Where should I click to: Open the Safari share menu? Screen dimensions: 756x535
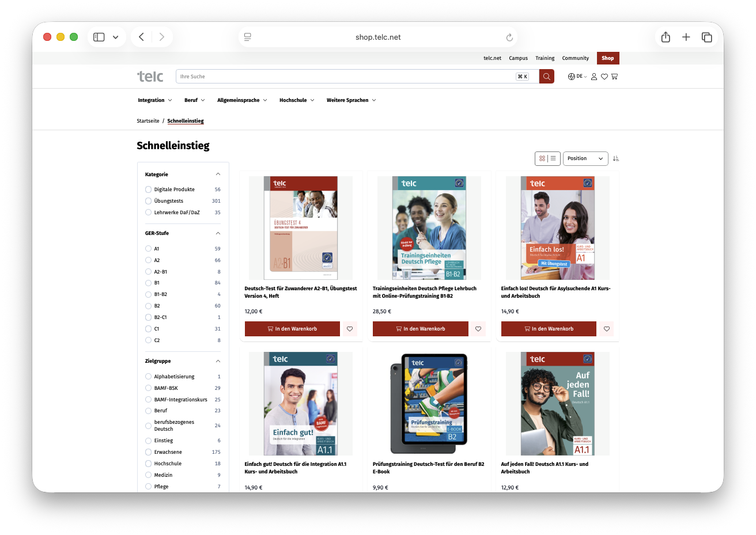[x=666, y=37]
